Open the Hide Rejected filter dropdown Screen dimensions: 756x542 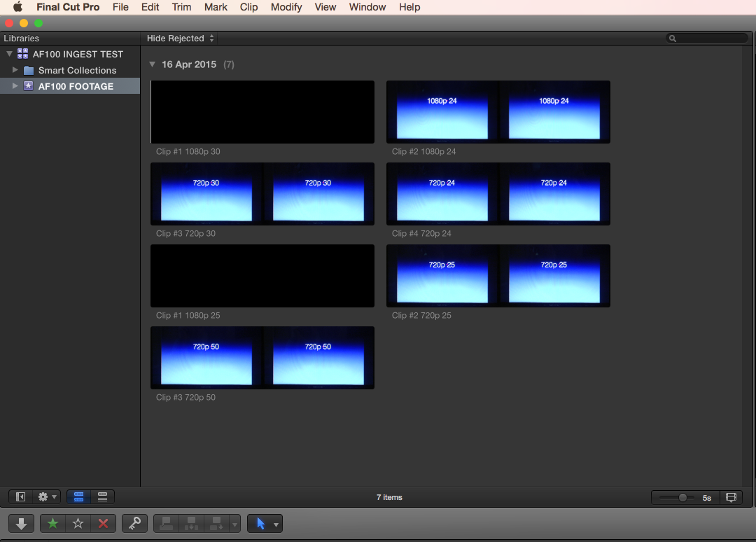pos(181,39)
